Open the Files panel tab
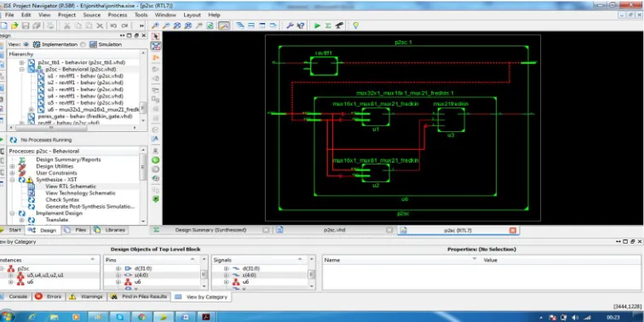 (x=77, y=230)
